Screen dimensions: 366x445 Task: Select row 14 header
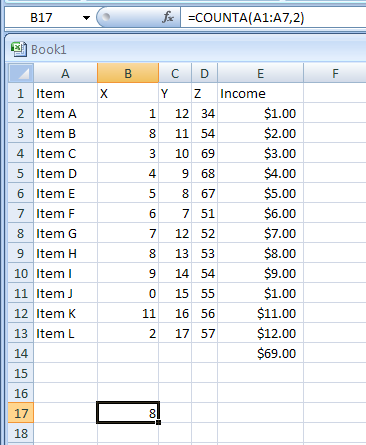click(21, 353)
